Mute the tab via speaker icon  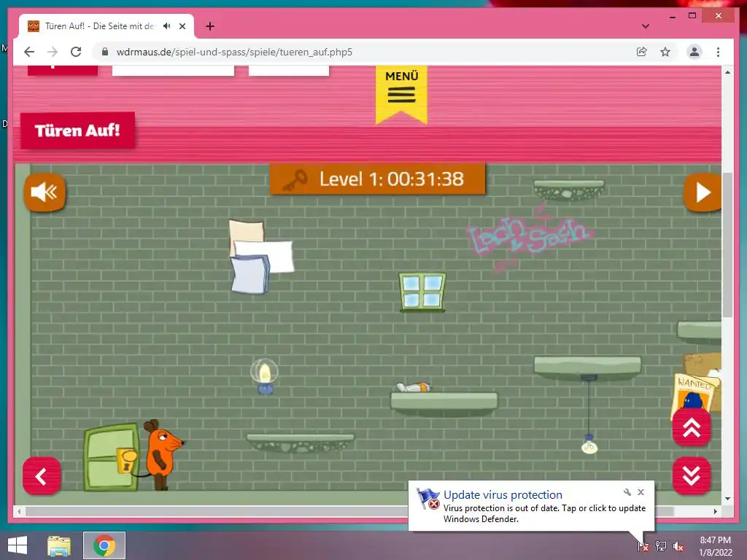tap(167, 26)
